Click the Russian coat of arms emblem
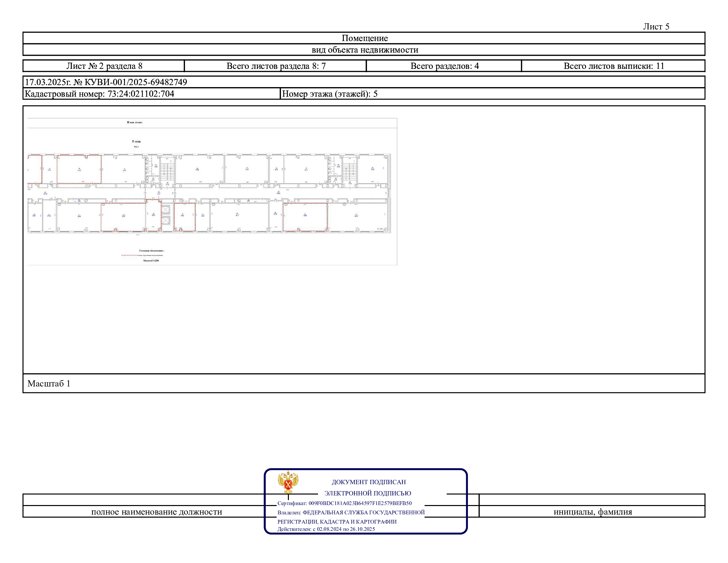The height and width of the screenshot is (563, 728). click(288, 482)
